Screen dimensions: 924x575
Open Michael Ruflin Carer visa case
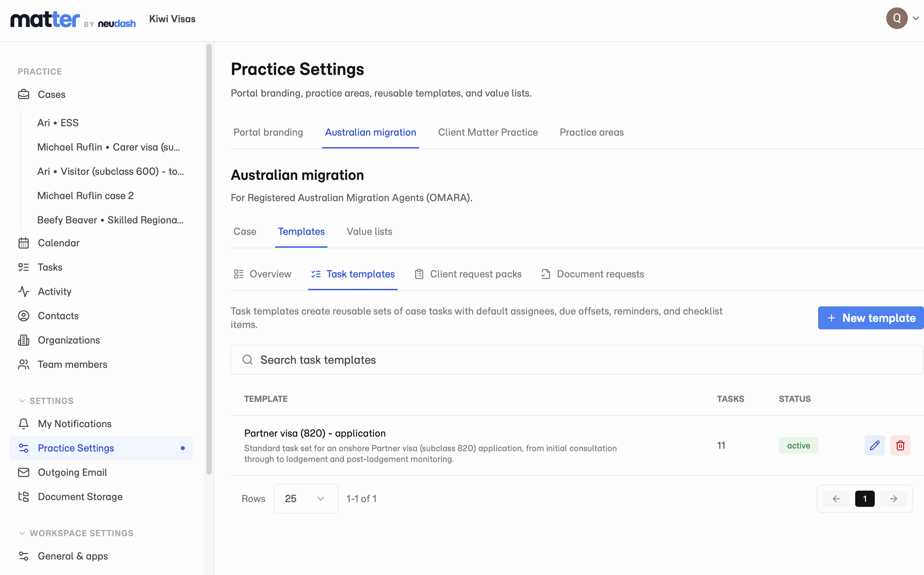point(109,147)
